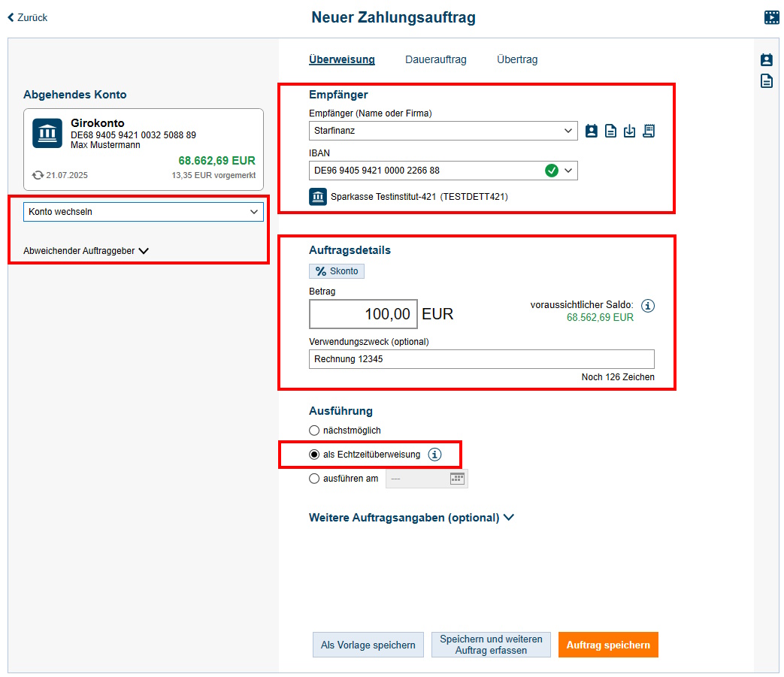
Task: Click into the Verwendungszweck text field
Action: click(481, 359)
